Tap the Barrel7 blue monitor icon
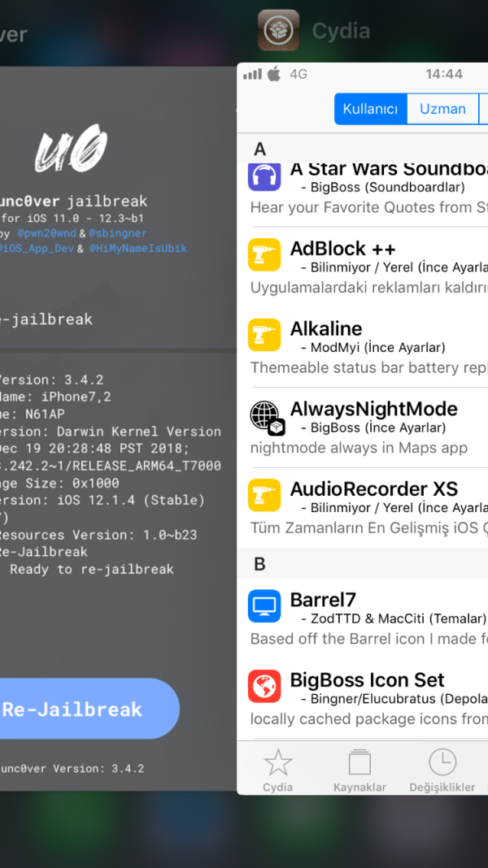The height and width of the screenshot is (868, 488). click(264, 606)
